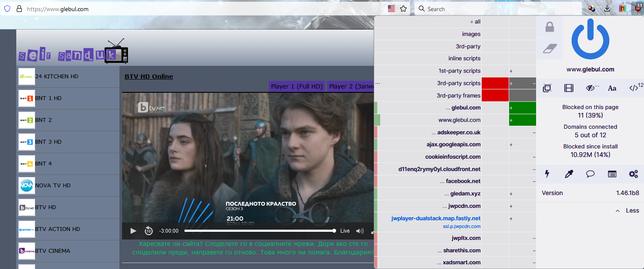The image size is (644, 269).
Task: Select BTV ACTION HD channel
Action: click(x=69, y=229)
